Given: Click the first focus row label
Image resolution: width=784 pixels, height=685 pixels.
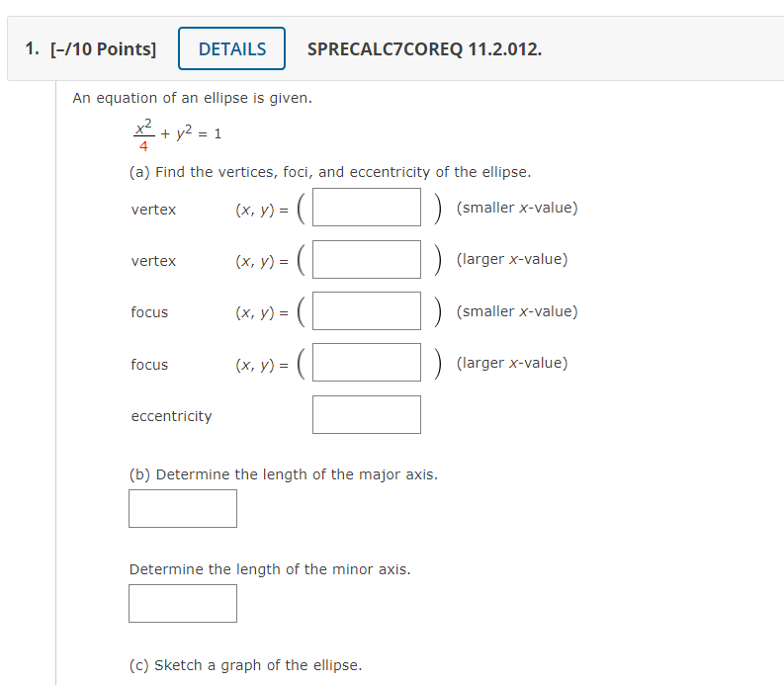Looking at the screenshot, I should (x=149, y=312).
